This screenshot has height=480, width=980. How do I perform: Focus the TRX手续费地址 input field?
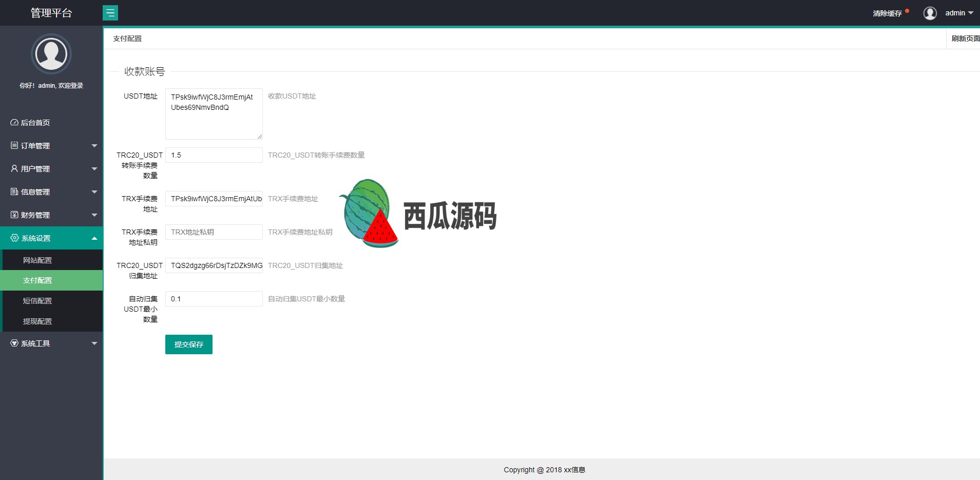click(x=214, y=199)
